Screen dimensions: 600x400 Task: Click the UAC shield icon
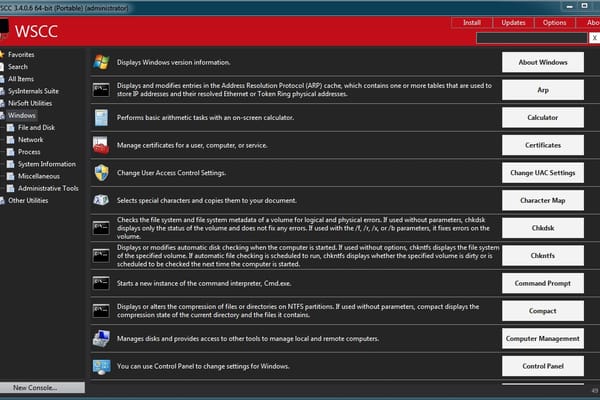[x=101, y=173]
